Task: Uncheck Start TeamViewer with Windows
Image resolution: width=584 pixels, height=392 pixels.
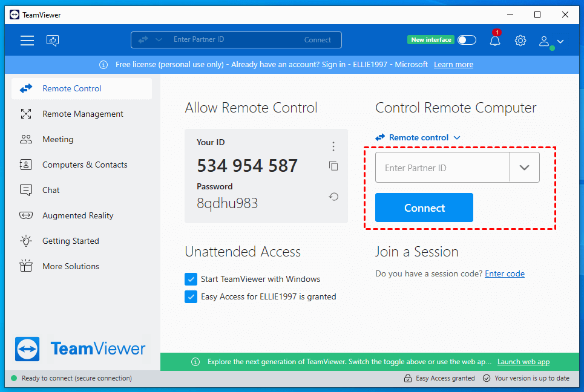Action: [x=191, y=279]
